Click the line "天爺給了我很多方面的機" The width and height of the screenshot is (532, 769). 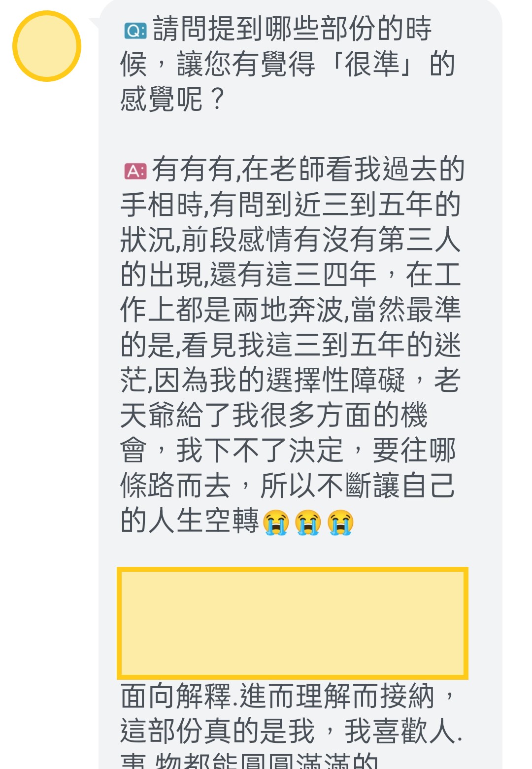[274, 415]
